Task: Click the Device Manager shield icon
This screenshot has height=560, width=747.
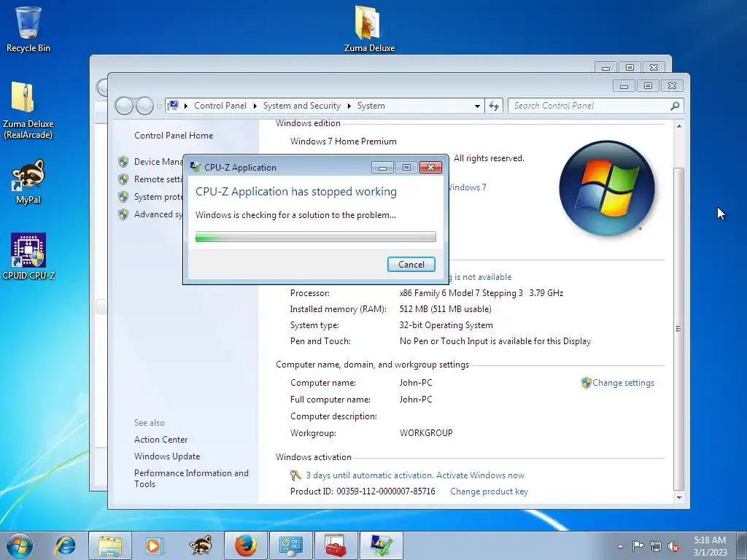Action: pos(123,162)
